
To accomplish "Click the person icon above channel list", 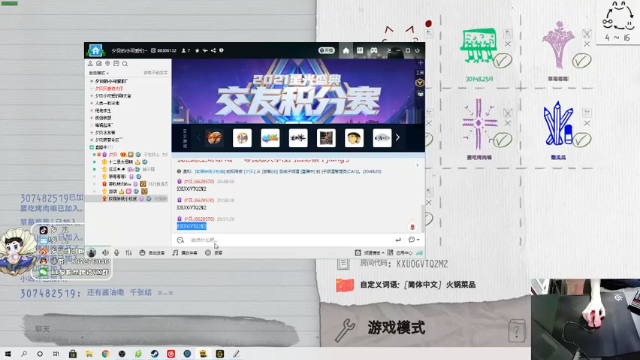I will pos(90,64).
